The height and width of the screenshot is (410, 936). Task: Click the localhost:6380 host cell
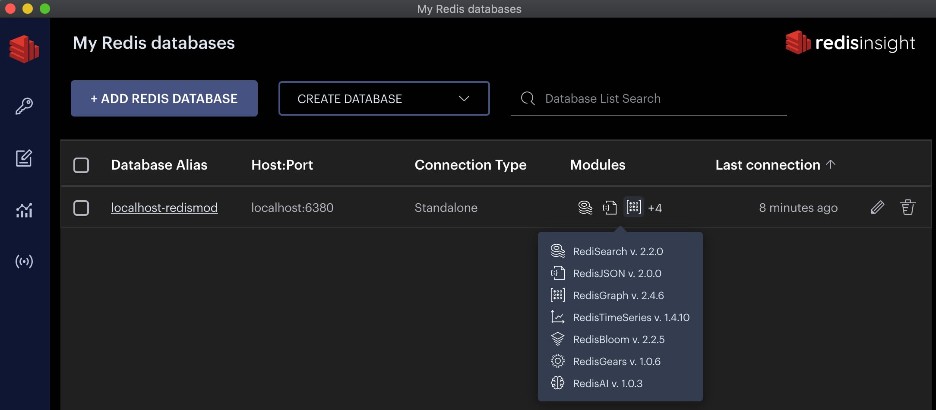[x=292, y=208]
